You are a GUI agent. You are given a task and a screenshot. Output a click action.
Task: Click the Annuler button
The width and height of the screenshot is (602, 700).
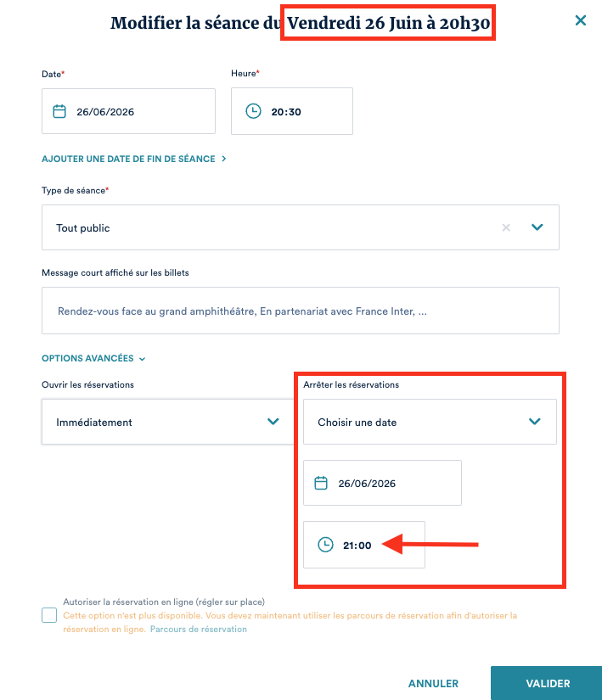(x=433, y=683)
